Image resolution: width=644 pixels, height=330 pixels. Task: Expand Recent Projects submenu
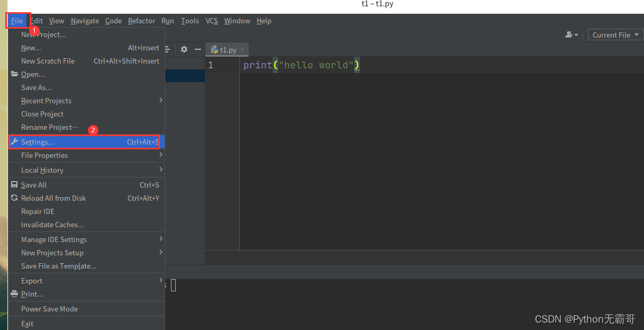(86, 101)
